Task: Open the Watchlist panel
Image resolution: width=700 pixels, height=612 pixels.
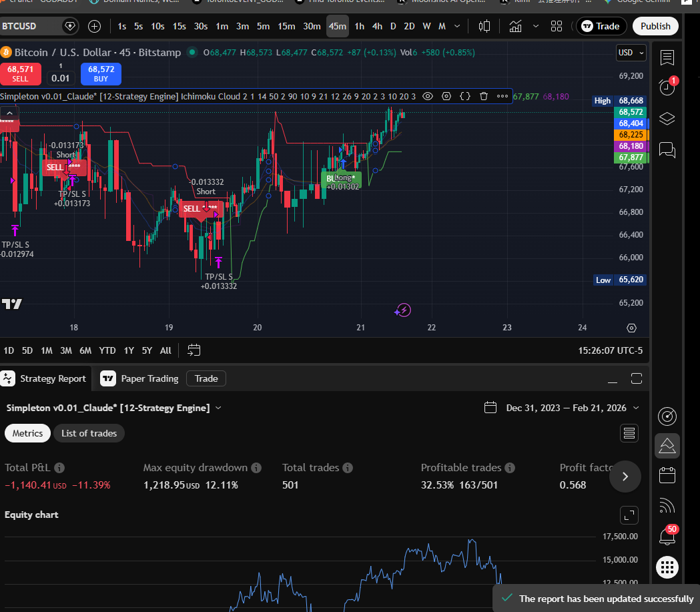Action: pos(667,57)
